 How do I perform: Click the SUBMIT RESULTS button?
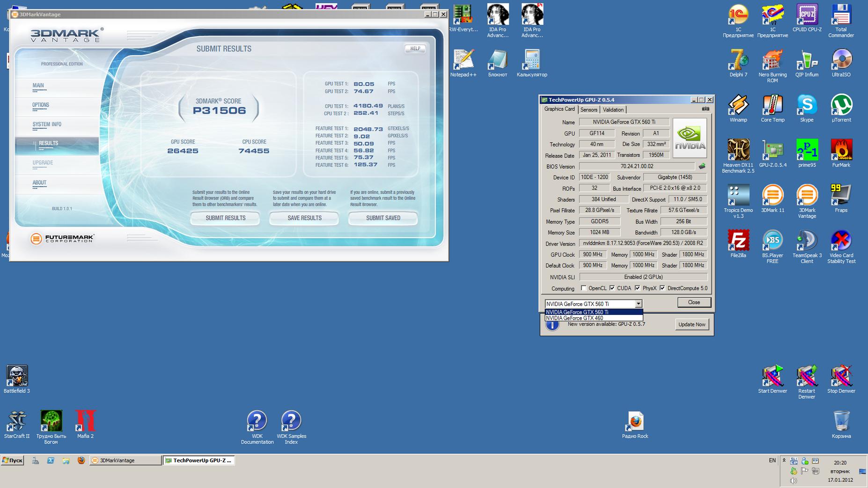pos(225,218)
